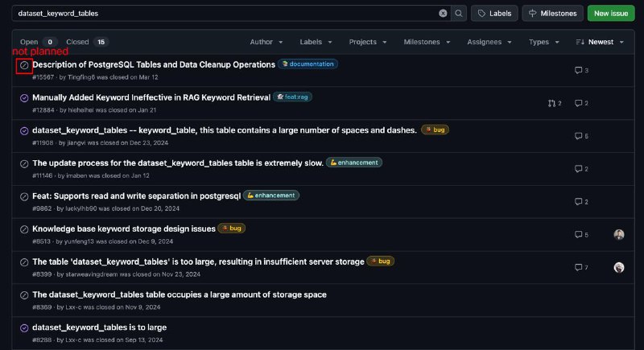
Task: Expand the Labels filter dropdown
Action: (316, 42)
